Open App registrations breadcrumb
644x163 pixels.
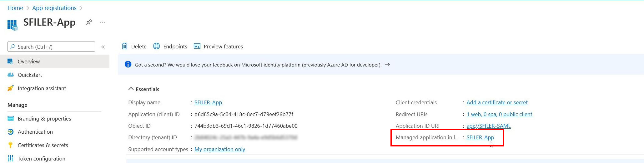click(54, 8)
